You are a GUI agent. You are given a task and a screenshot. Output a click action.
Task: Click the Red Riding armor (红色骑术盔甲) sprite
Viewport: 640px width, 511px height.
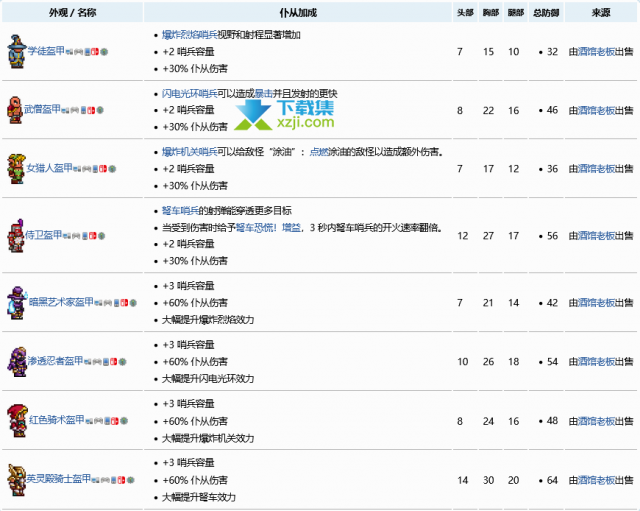(15, 419)
